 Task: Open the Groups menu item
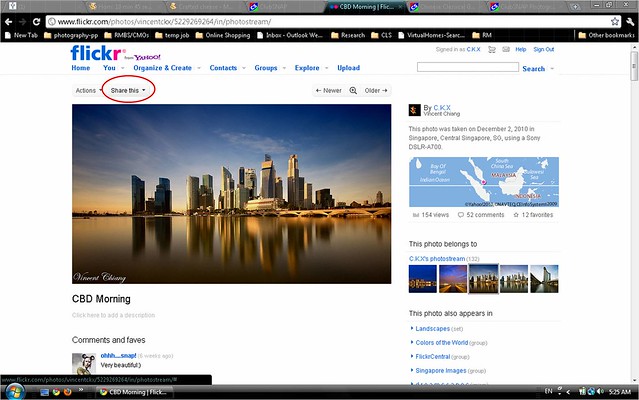tap(266, 68)
